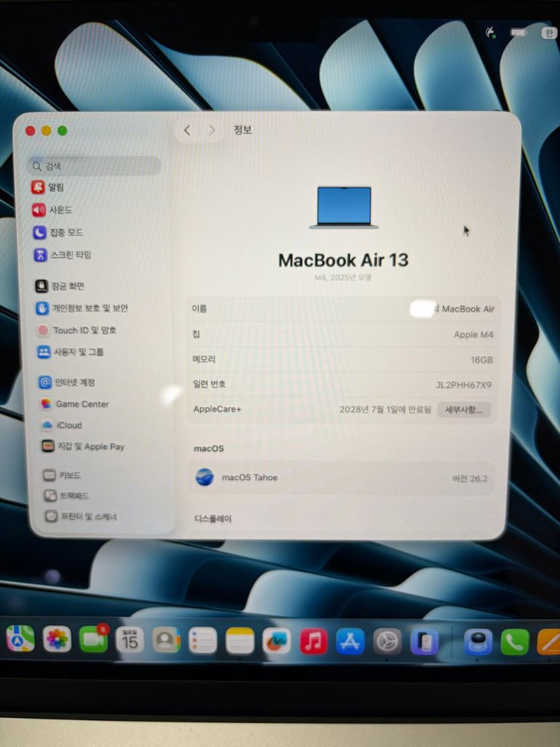
Task: Open 트랙패드 settings in the sidebar
Action: pos(66,495)
